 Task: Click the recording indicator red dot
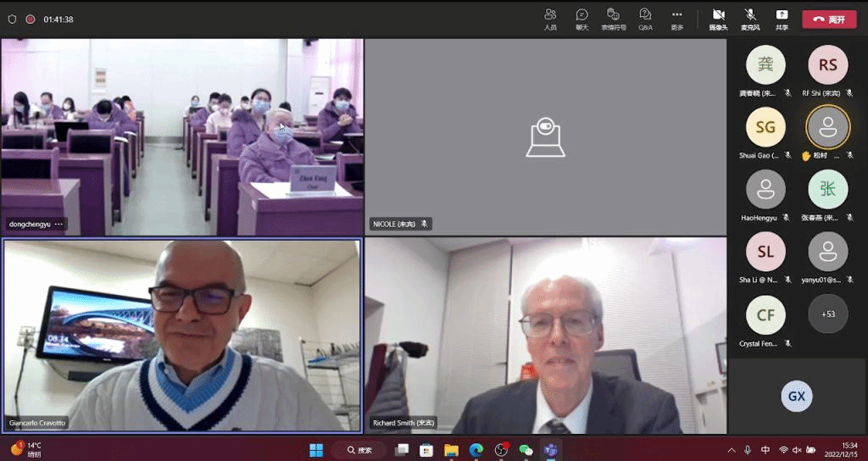pos(31,19)
